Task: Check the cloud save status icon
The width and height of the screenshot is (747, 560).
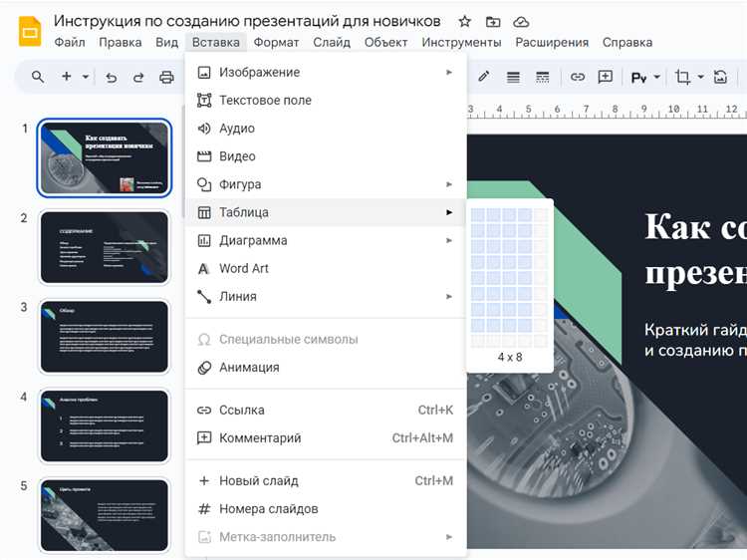Action: pyautogui.click(x=521, y=22)
